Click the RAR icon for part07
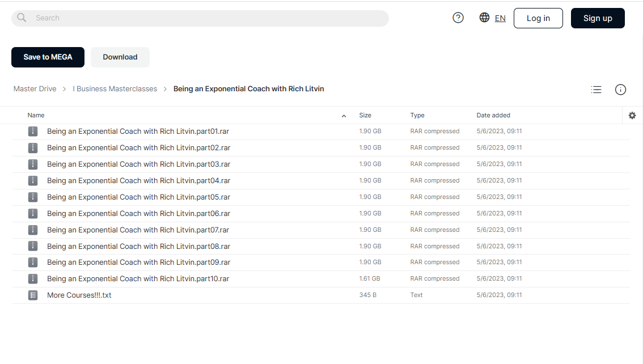The height and width of the screenshot is (364, 643). 33,230
